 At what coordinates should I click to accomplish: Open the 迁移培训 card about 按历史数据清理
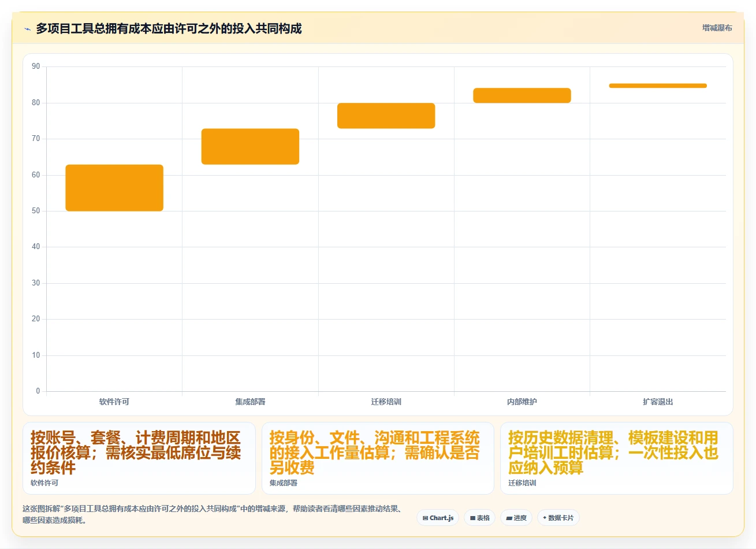click(617, 458)
